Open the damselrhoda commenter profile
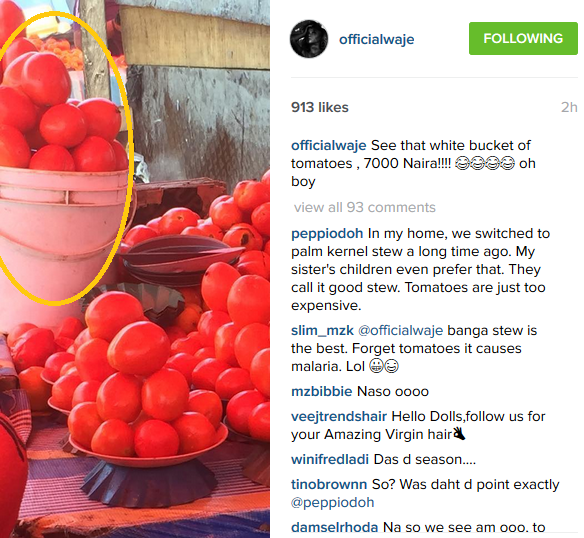This screenshot has height=538, width=584. 334,527
